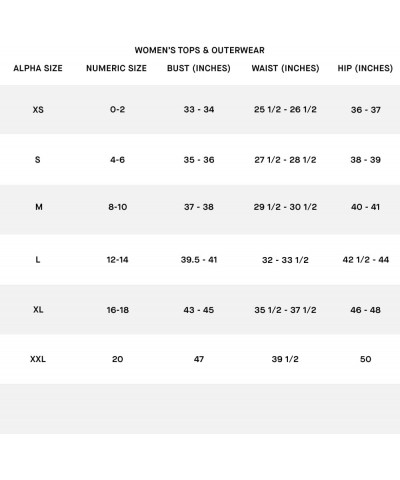Click the 39 1/2 waist value

pyautogui.click(x=285, y=359)
